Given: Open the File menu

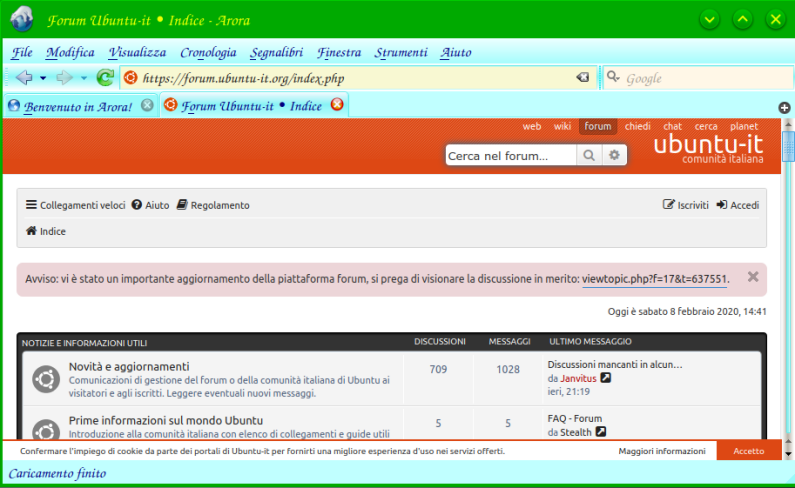Looking at the screenshot, I should 22,52.
